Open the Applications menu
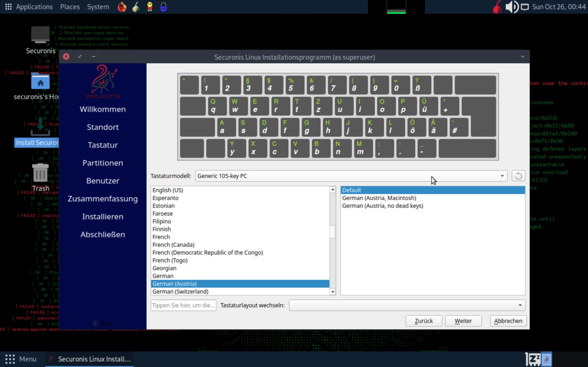This screenshot has height=367, width=588. [x=34, y=7]
